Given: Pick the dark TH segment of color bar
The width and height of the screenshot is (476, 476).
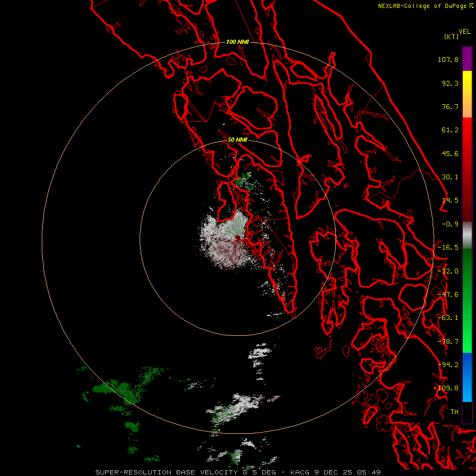Looking at the screenshot, I should point(467,412).
